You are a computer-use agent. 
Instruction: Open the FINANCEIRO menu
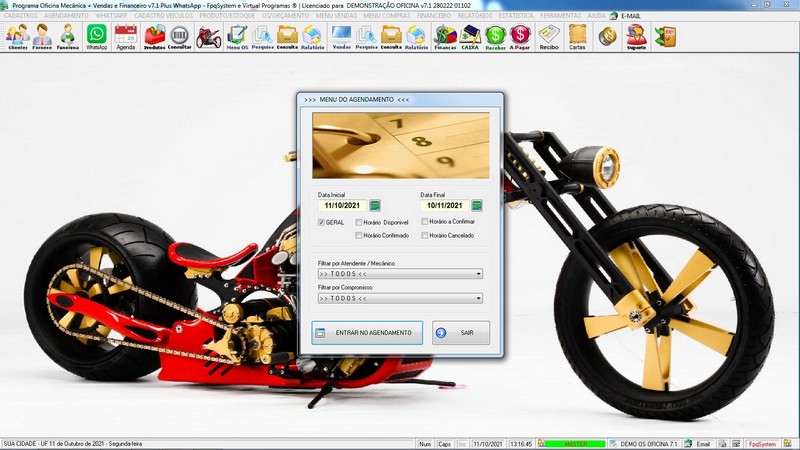coord(434,16)
